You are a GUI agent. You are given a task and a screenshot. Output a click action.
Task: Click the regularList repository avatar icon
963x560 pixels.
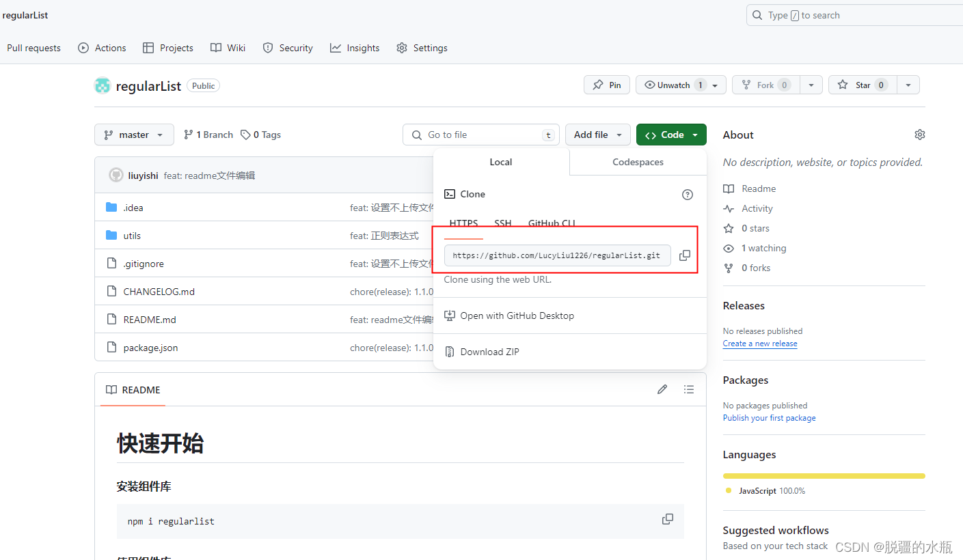tap(102, 85)
